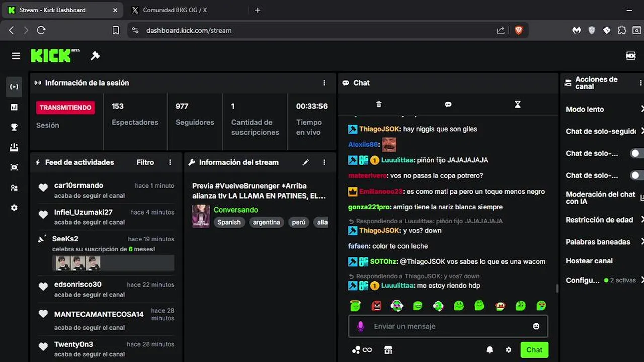Expand the Modo lento option
644x362 pixels.
pos(642,109)
